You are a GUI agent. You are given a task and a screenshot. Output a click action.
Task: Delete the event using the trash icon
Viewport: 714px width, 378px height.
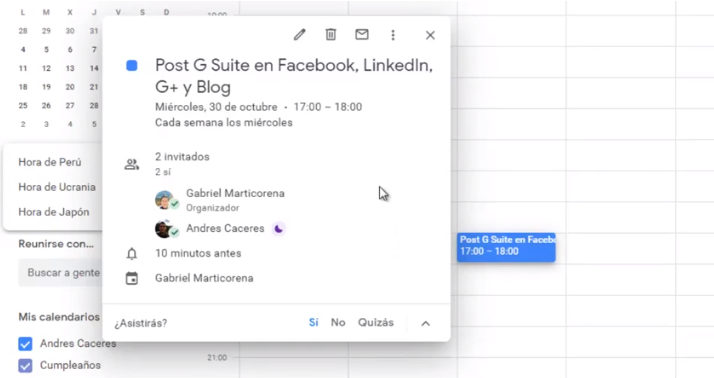click(331, 35)
